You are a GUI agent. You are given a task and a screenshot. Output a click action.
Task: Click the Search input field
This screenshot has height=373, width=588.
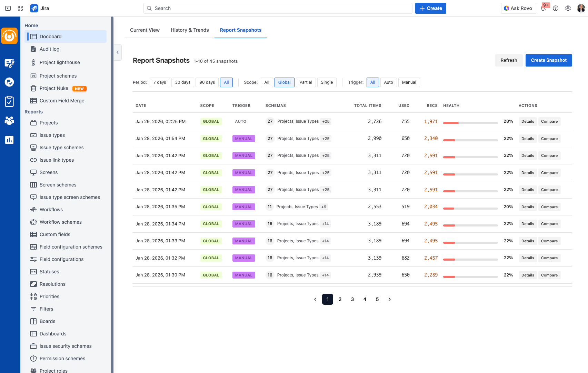point(278,8)
